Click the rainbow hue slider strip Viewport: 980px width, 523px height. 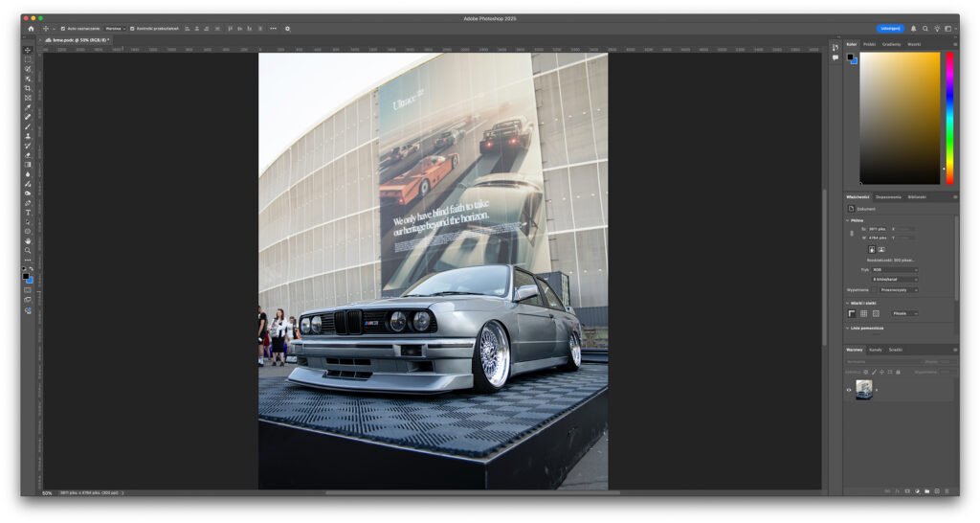click(949, 115)
